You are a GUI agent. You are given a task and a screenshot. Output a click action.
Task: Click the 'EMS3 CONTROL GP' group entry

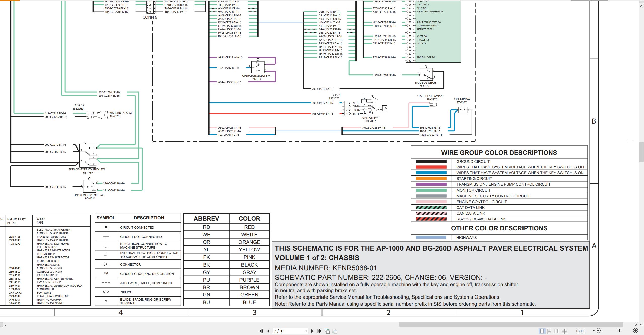coord(49,282)
